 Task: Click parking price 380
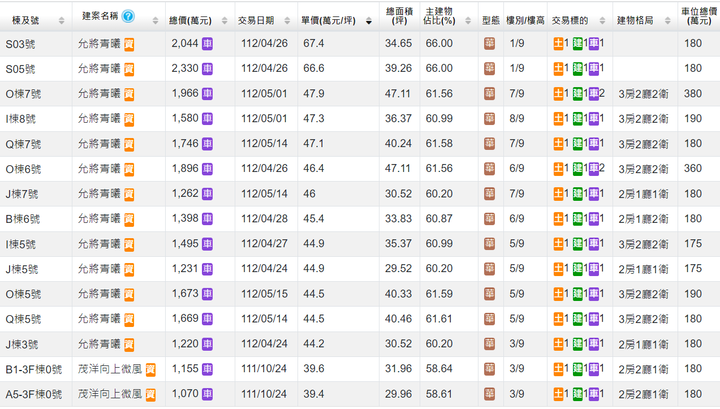coord(693,94)
